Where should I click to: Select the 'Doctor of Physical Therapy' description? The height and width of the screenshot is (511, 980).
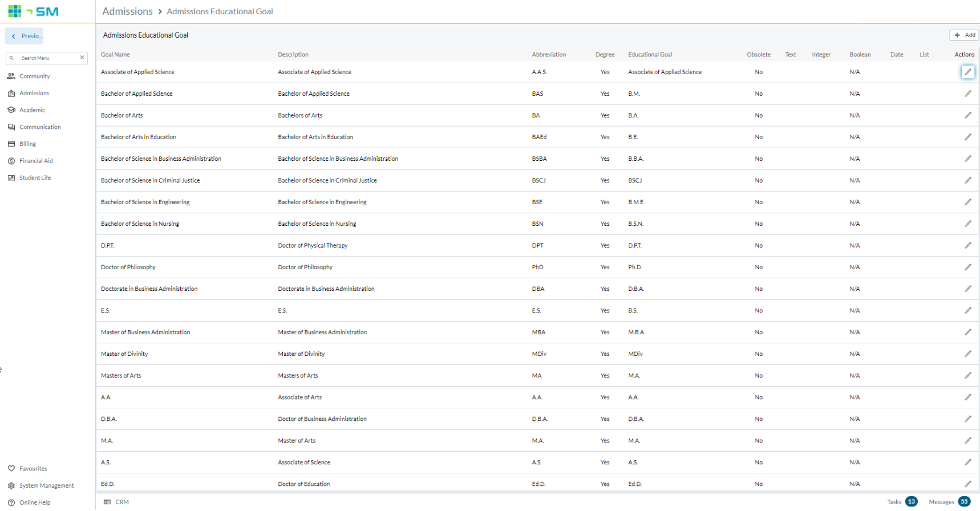[313, 245]
